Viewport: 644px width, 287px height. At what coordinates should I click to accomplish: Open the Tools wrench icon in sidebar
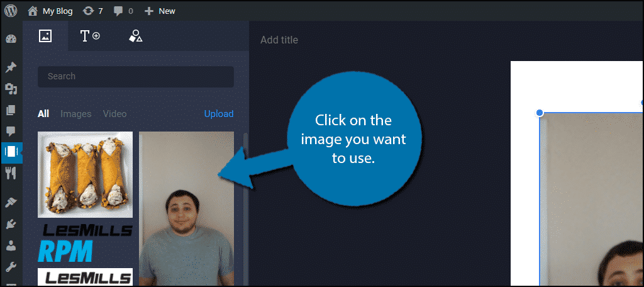click(11, 267)
